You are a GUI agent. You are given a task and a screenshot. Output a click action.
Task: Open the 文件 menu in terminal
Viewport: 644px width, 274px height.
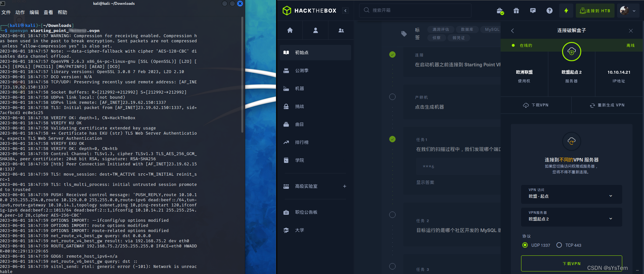click(6, 12)
